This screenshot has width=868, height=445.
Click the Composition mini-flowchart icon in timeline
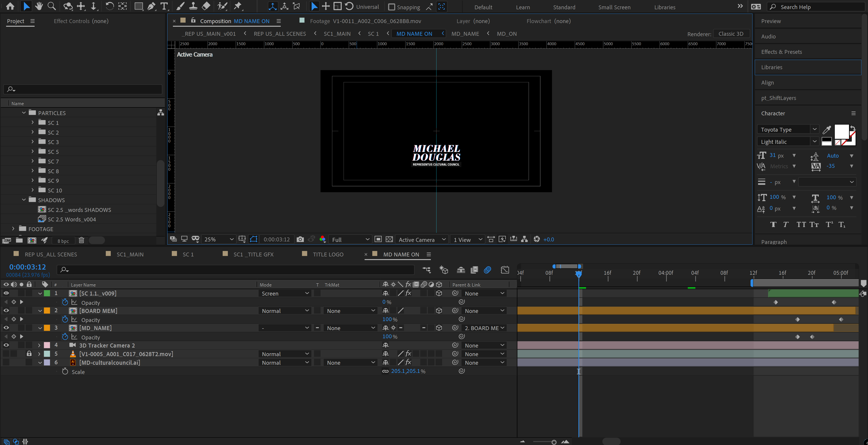(x=427, y=270)
